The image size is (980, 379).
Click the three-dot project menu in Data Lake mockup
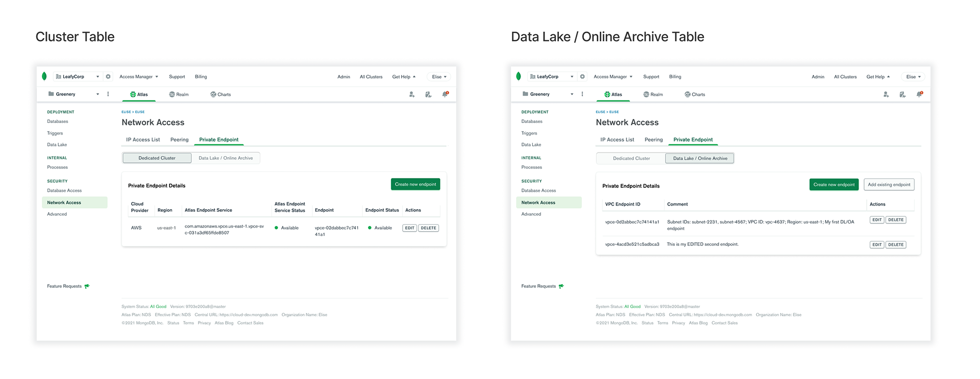[582, 94]
